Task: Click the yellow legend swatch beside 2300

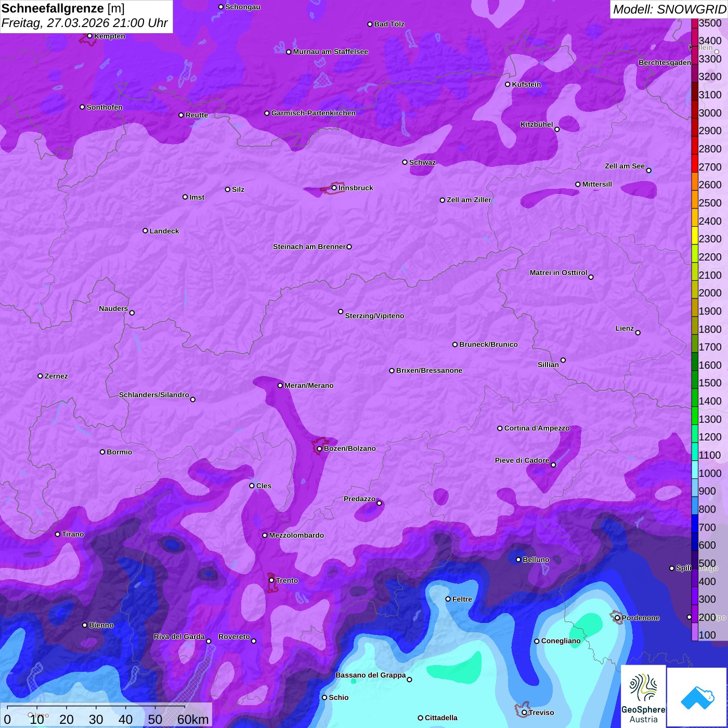Action: [695, 235]
